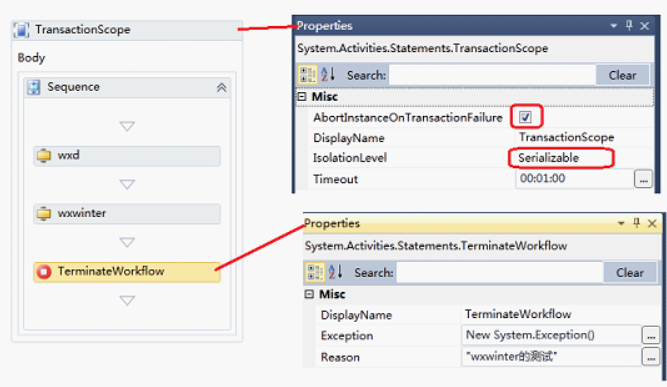Click Clear in TransactionScope properties search
Screen dimensions: 667x387
622,75
